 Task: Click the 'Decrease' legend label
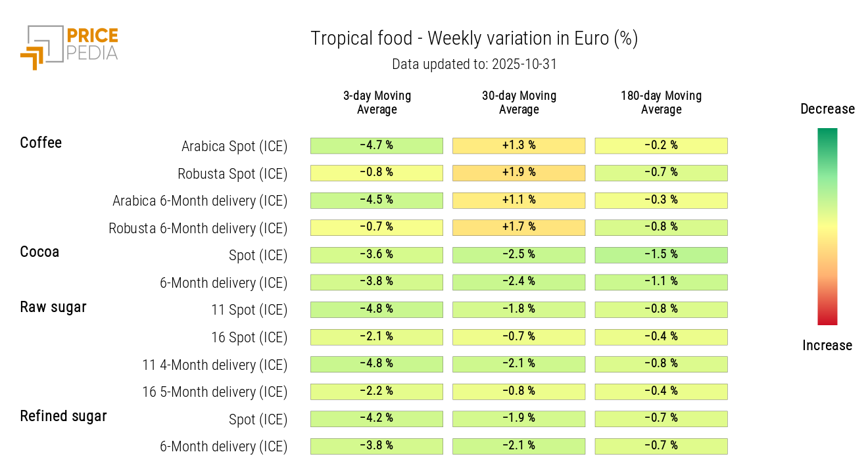pos(827,109)
